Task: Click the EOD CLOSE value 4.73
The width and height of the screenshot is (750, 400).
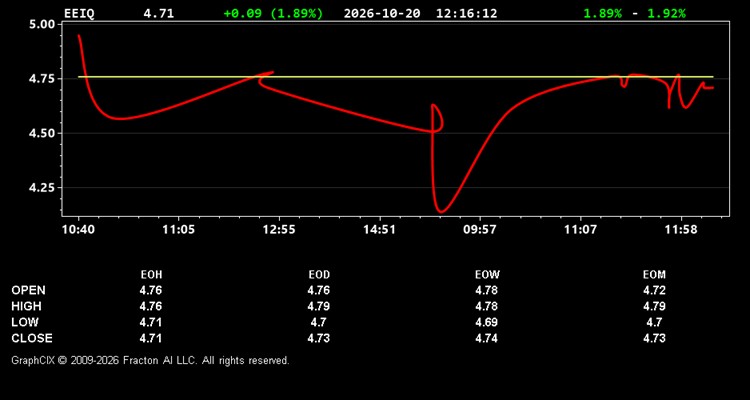Action: (x=319, y=338)
